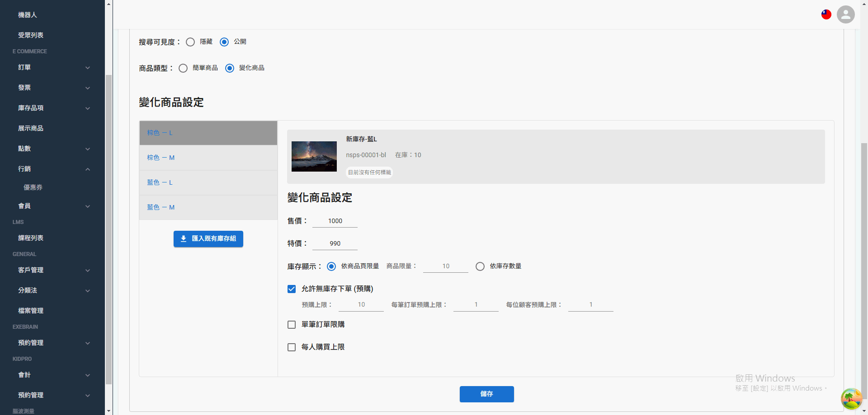Click the Taiwan flag language icon

click(826, 14)
